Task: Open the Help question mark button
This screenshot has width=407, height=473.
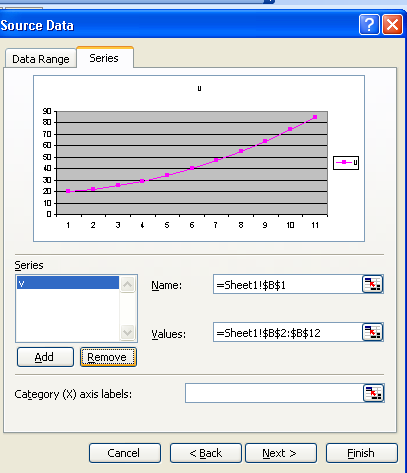Action: pos(369,25)
